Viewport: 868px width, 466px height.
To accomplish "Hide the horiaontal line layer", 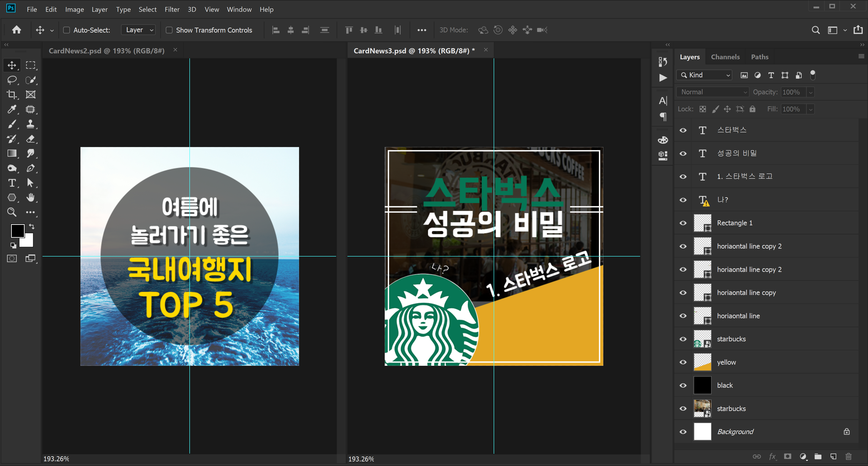I will point(683,316).
